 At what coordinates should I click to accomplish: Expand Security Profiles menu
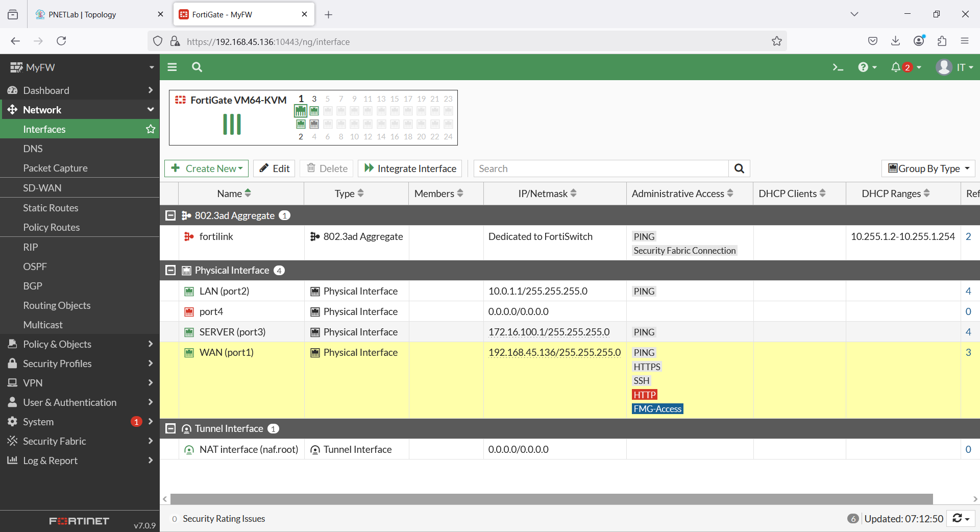pyautogui.click(x=80, y=364)
